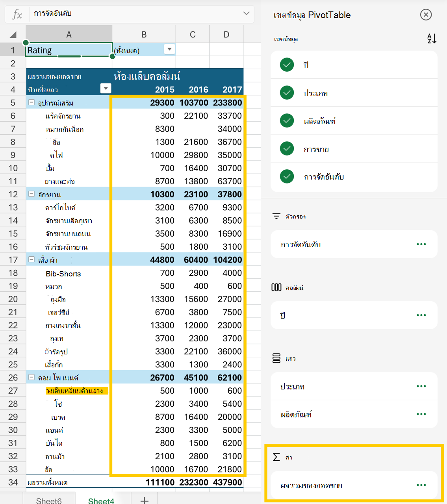Expand the formula bar chevron

247,13
